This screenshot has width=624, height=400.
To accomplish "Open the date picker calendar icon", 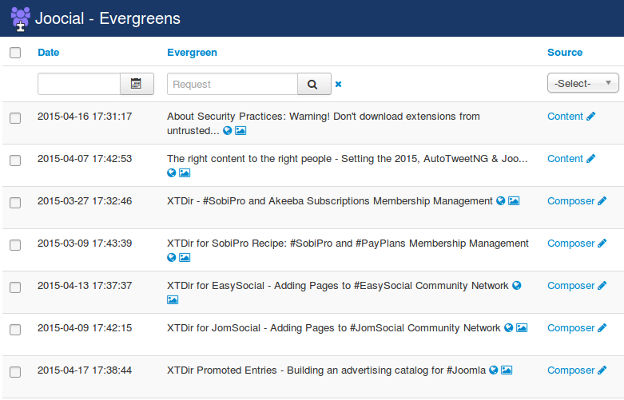I will point(136,84).
